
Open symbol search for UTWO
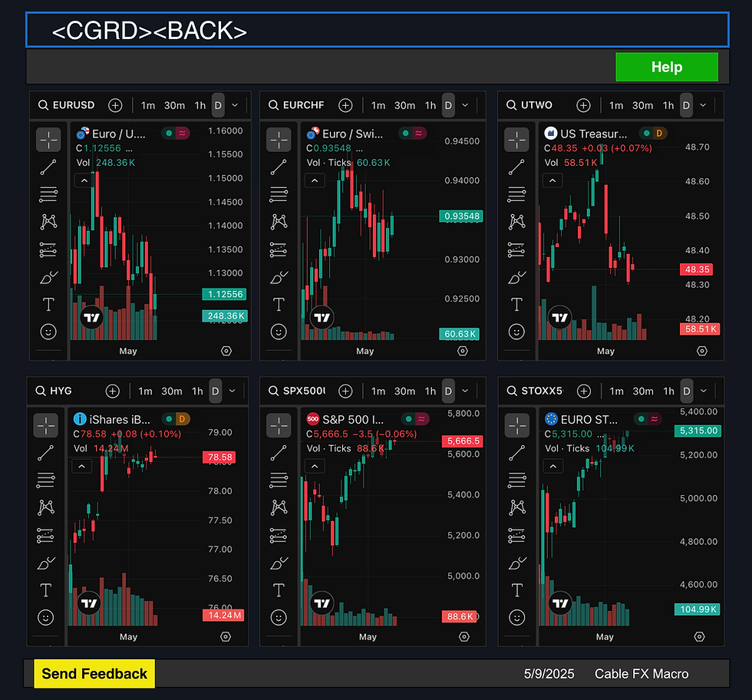click(x=529, y=105)
